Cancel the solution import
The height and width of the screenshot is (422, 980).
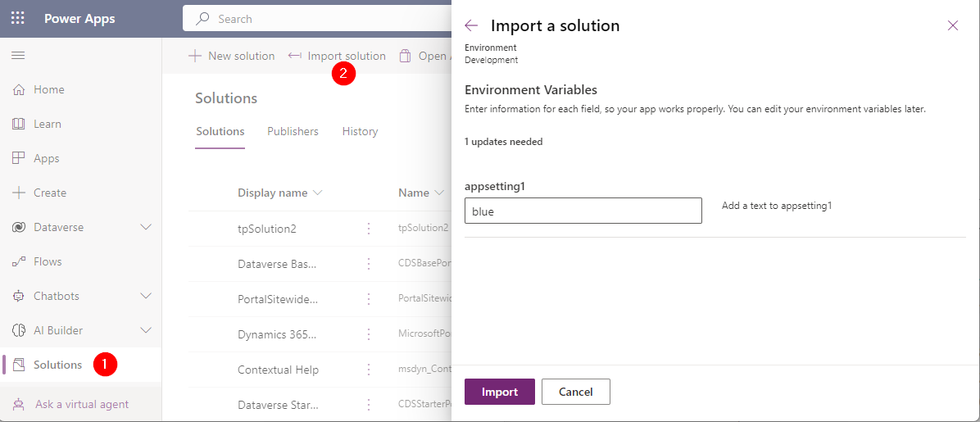point(575,392)
